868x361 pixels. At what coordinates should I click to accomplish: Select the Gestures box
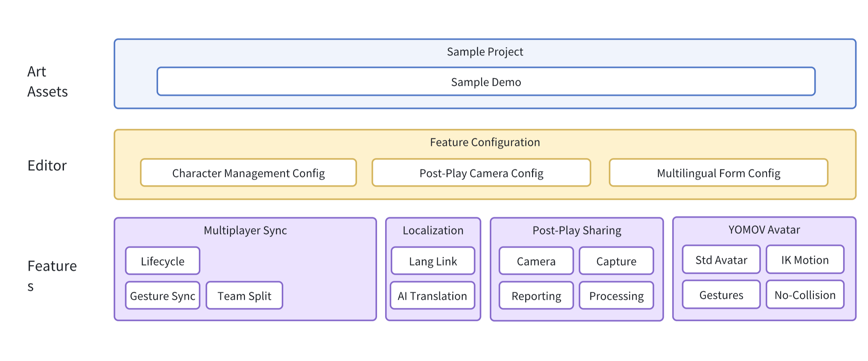(x=721, y=294)
